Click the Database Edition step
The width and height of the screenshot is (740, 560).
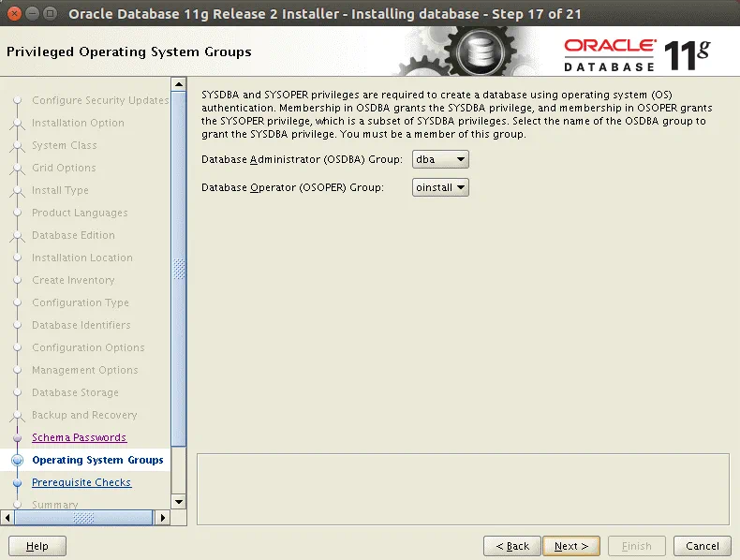click(73, 235)
